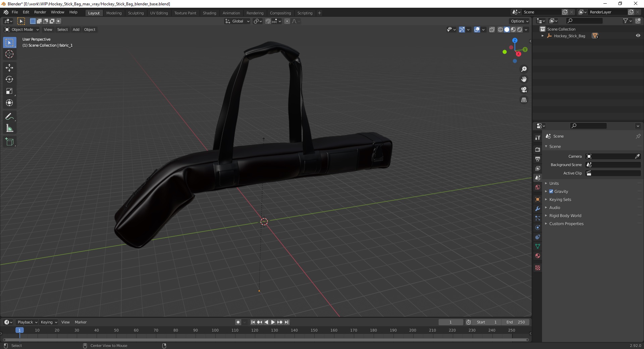Switch to the Shading workspace tab
This screenshot has height=349, width=644.
point(209,13)
